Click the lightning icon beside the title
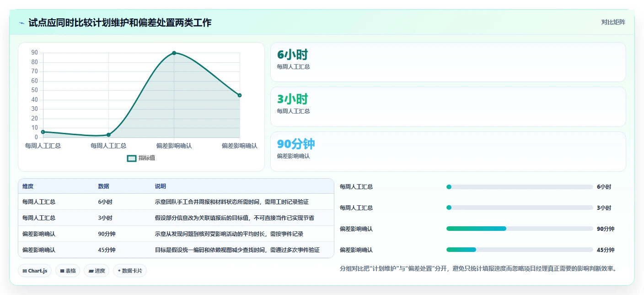 coord(22,23)
